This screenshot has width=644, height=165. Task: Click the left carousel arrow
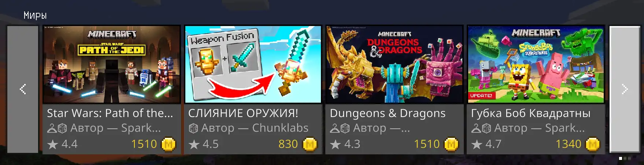(x=23, y=89)
